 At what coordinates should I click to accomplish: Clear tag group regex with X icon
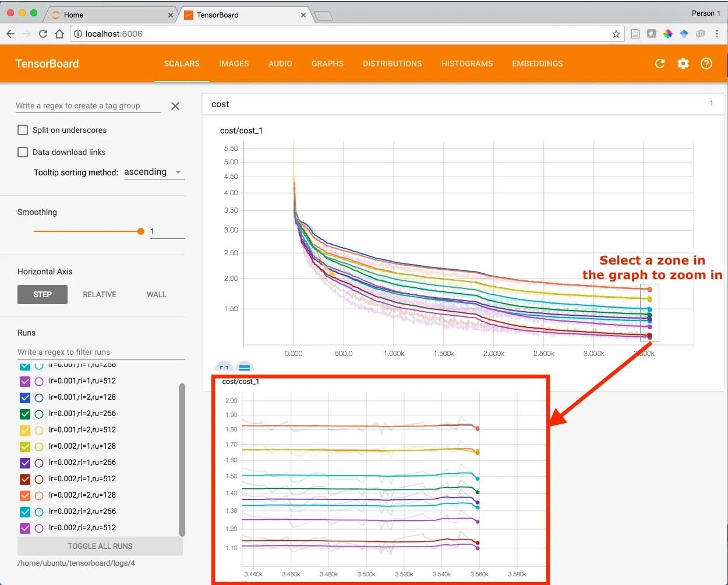175,106
